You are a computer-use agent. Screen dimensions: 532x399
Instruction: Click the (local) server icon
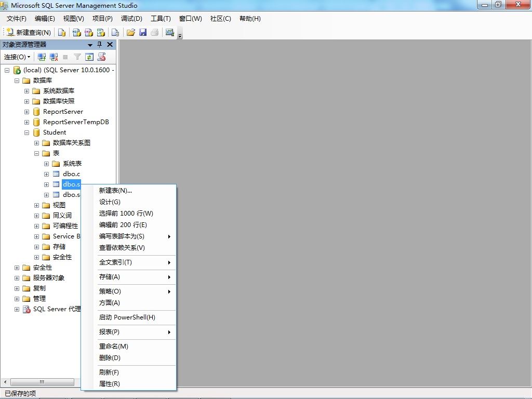17,70
